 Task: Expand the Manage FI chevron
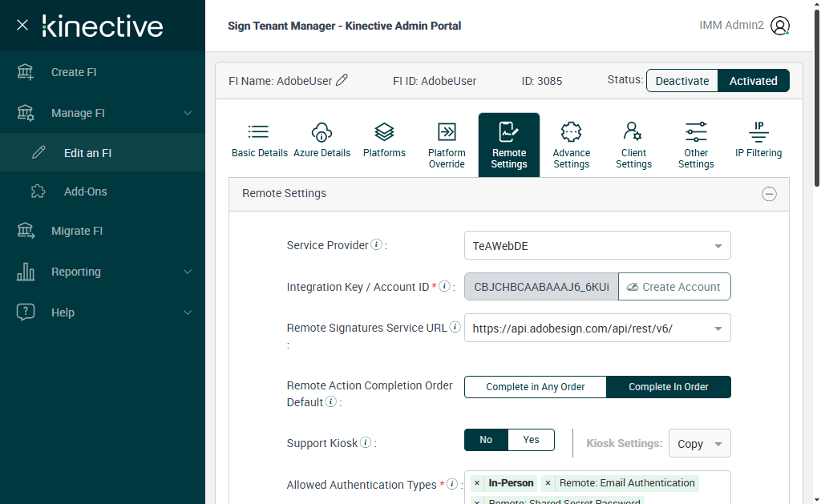pyautogui.click(x=188, y=113)
